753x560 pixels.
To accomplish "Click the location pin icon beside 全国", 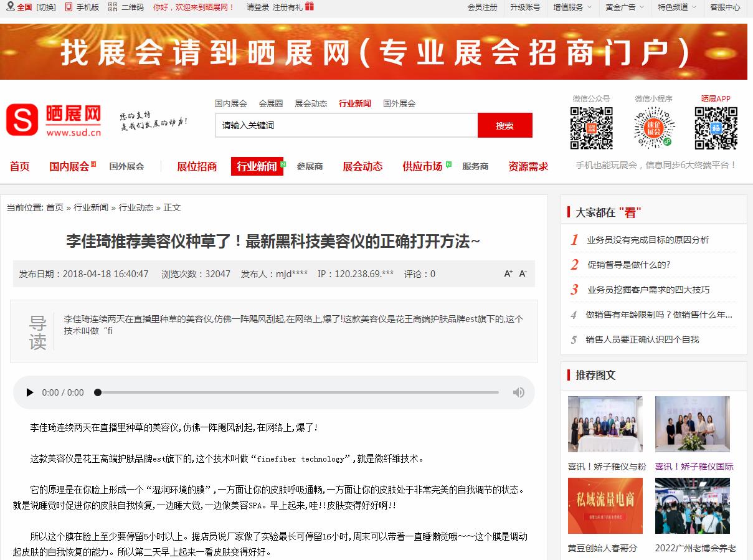I will 10,7.
